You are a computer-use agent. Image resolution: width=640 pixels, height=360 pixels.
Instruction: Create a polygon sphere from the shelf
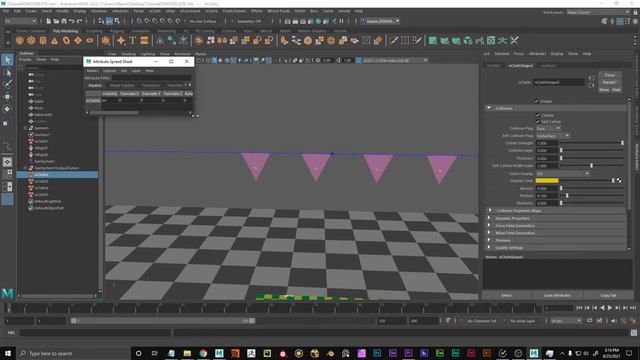[20, 40]
